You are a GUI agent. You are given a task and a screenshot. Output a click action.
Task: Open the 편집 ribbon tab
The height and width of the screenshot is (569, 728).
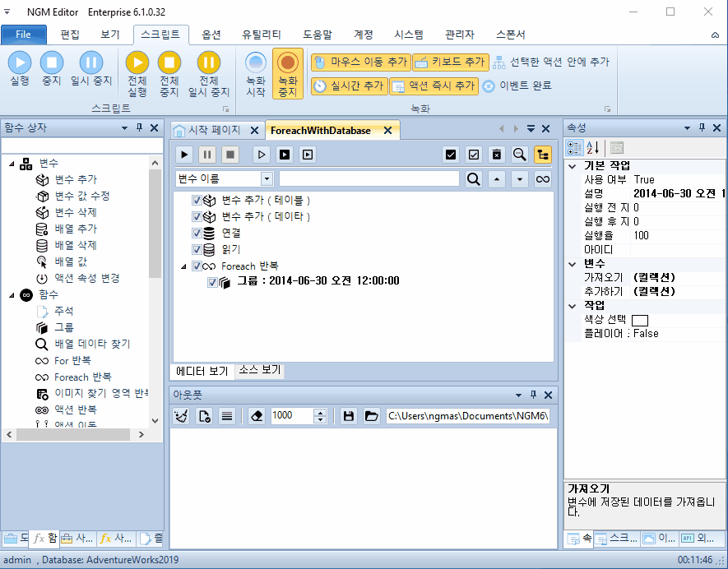coord(70,35)
